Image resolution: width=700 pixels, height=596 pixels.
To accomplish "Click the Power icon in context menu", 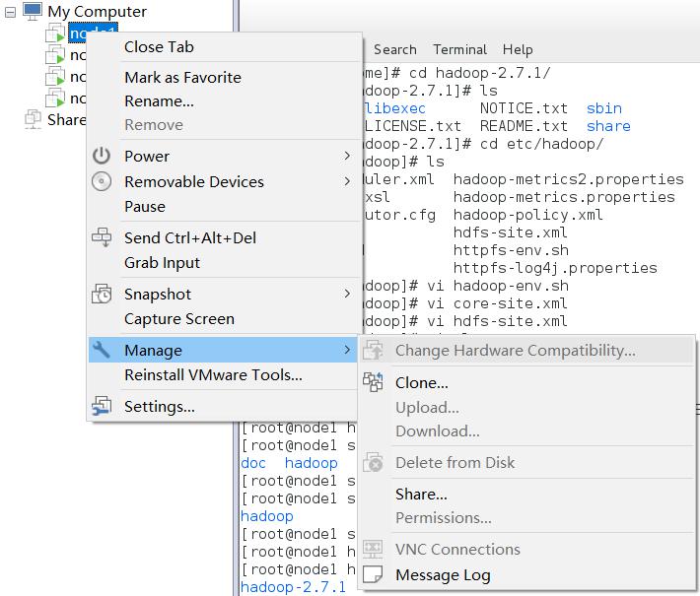I will tap(102, 156).
